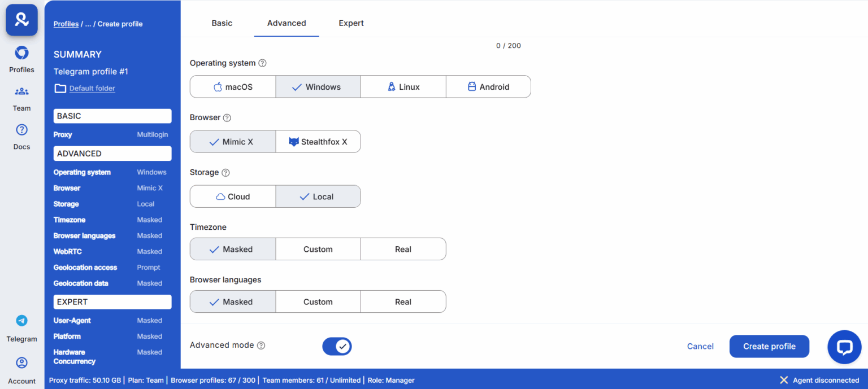Click the Create profile button
This screenshot has height=389, width=868.
[x=769, y=346]
